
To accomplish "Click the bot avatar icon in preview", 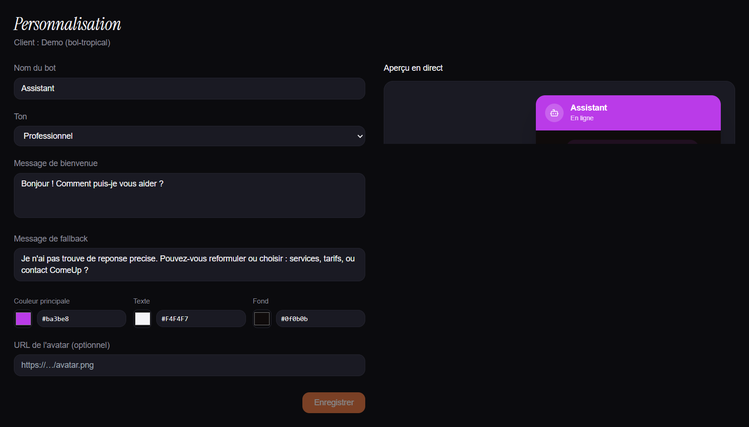I will [x=554, y=113].
